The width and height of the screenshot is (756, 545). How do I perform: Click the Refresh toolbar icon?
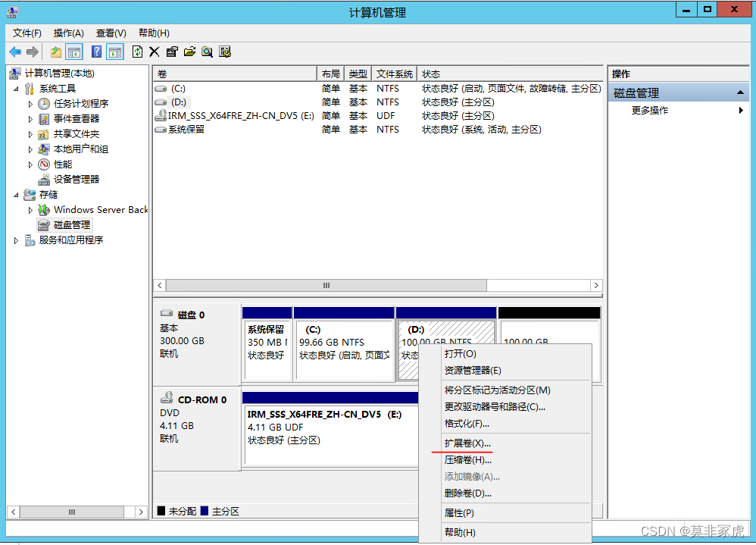(137, 52)
